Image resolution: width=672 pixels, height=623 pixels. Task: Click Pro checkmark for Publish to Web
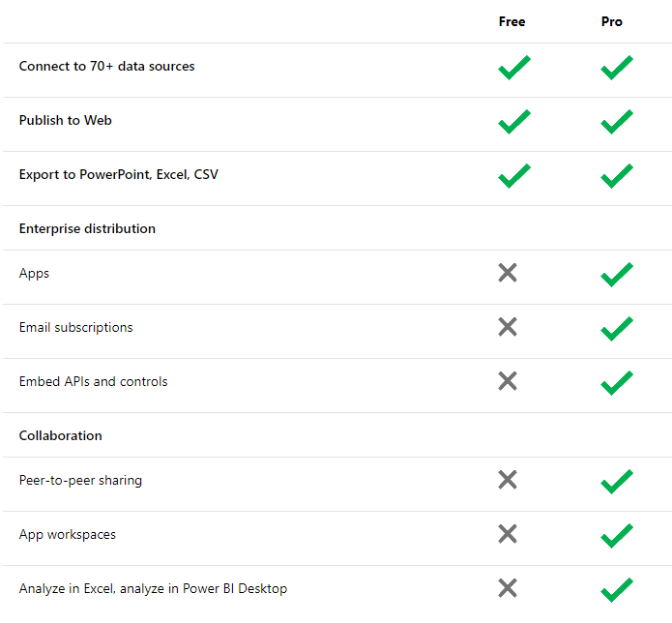[616, 122]
